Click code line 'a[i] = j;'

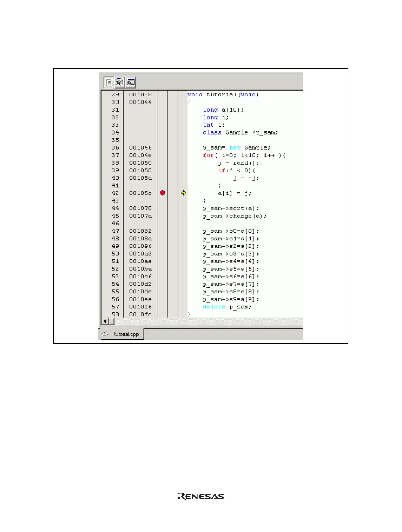pos(234,193)
